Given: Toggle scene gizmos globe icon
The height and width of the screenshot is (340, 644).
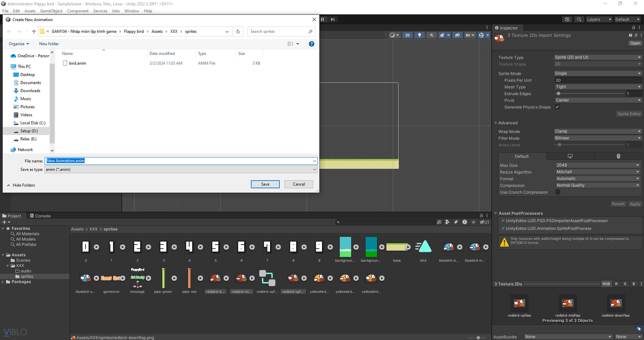Looking at the screenshot, I should 481,35.
